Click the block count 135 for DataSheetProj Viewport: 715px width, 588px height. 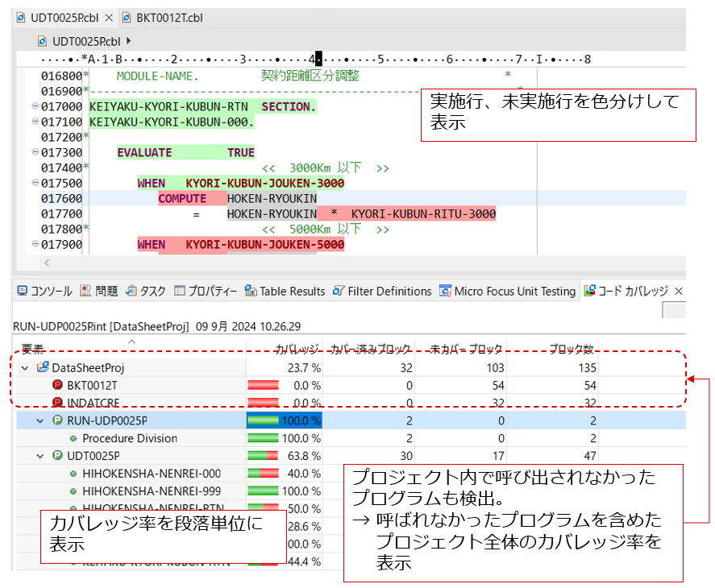(x=587, y=368)
